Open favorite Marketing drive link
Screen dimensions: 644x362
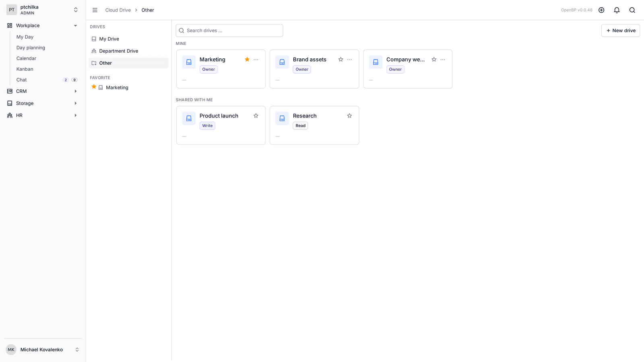(x=117, y=87)
